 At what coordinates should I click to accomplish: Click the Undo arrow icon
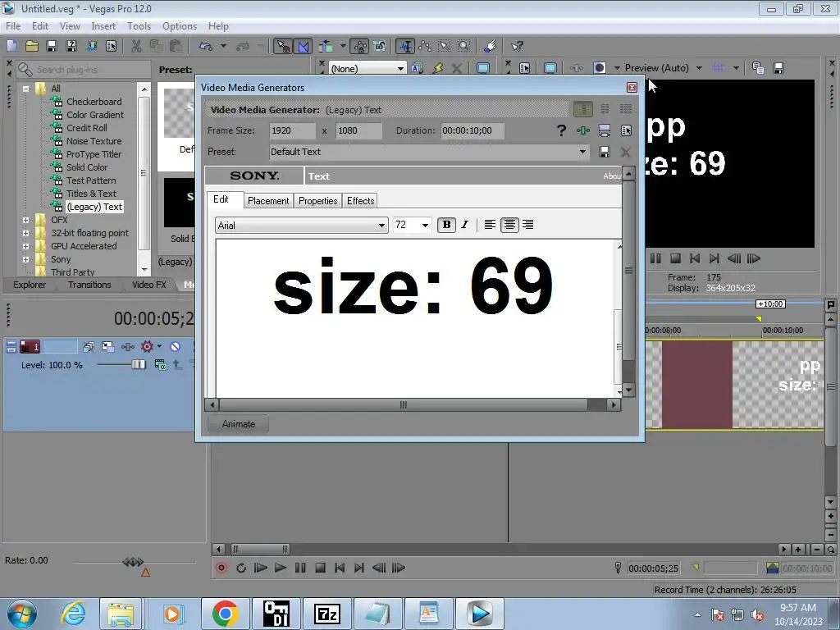206,46
